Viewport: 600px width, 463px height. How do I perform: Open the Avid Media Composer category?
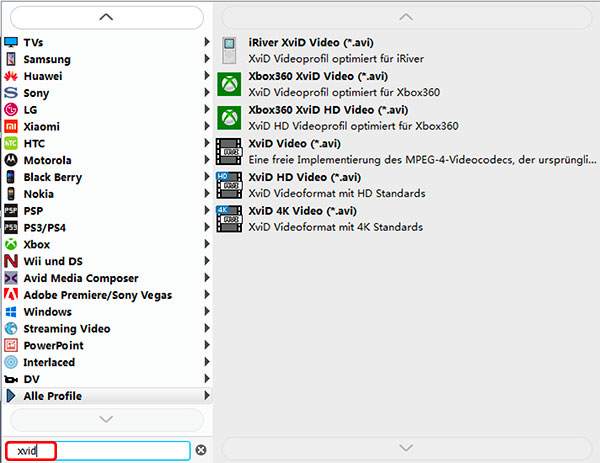107,278
